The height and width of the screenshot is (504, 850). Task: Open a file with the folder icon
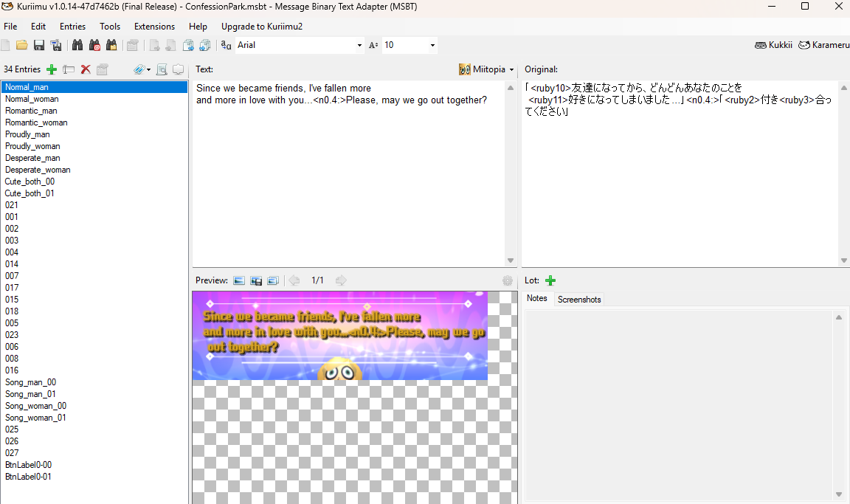point(21,45)
